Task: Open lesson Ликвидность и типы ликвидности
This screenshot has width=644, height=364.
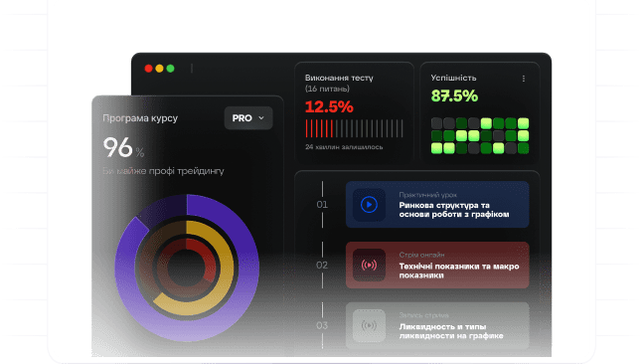Action: [x=437, y=326]
